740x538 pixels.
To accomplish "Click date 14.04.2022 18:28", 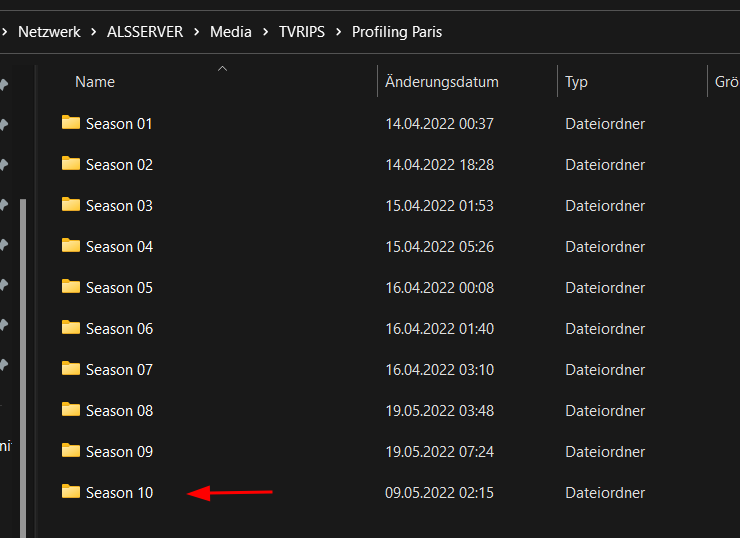I will (x=439, y=165).
